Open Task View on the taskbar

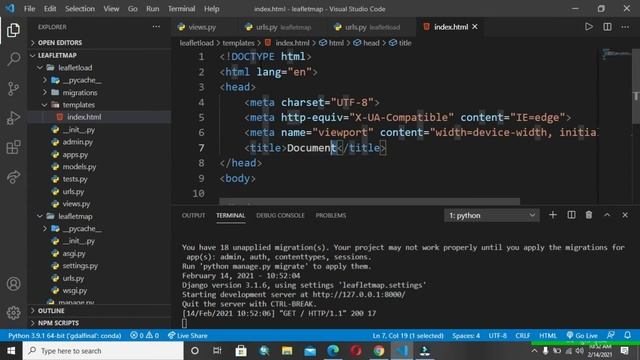coord(217,351)
